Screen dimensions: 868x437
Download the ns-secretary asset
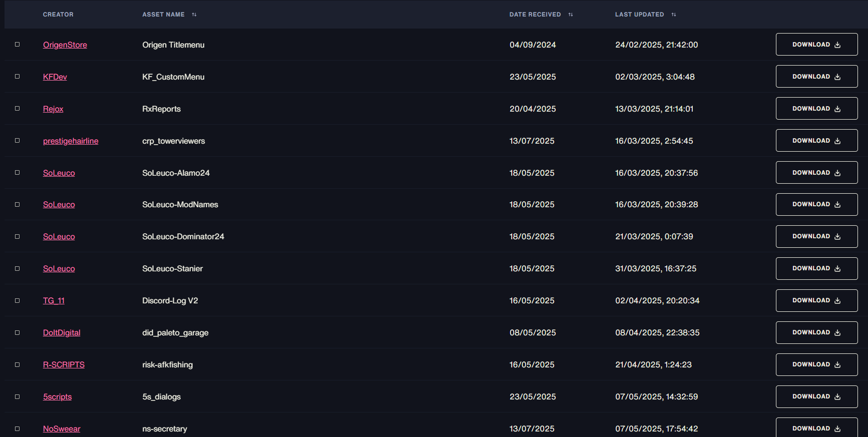tap(816, 428)
